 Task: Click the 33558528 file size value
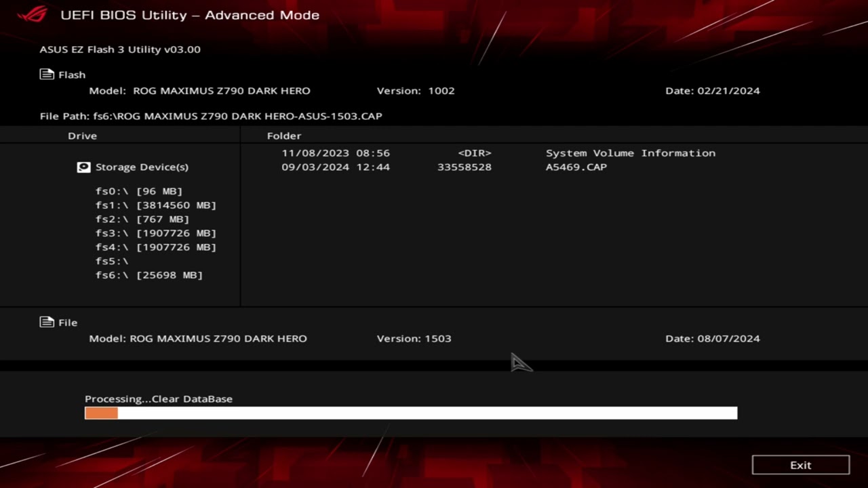tap(465, 167)
